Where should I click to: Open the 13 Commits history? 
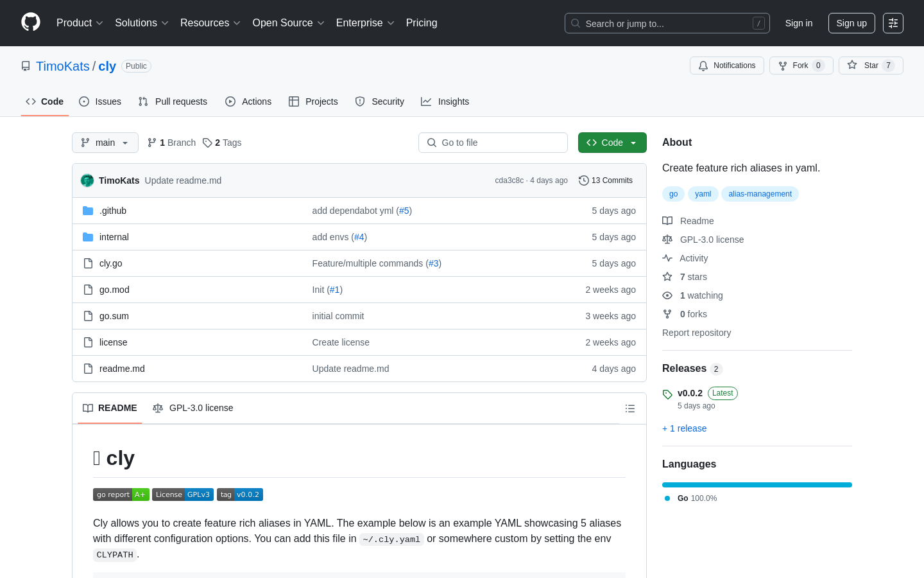tap(606, 180)
